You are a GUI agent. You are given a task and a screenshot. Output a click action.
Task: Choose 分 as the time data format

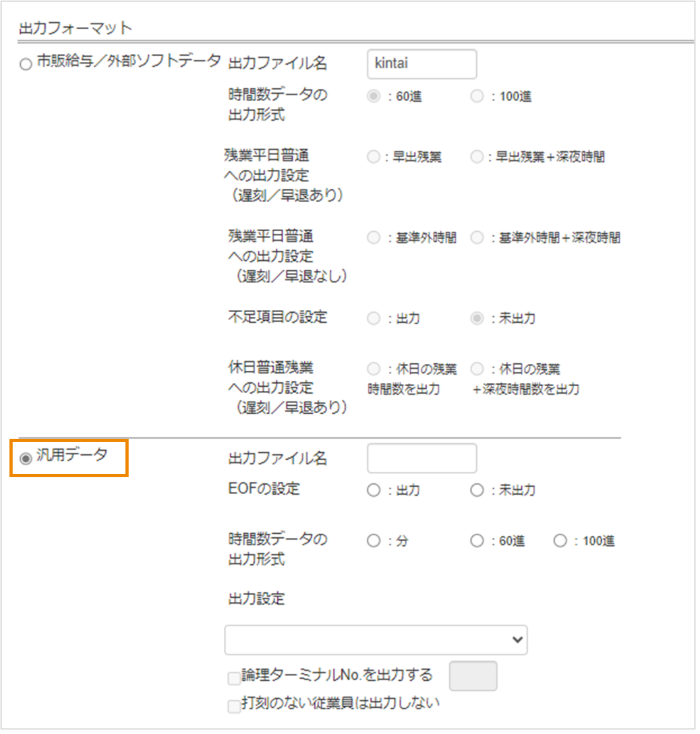373,541
